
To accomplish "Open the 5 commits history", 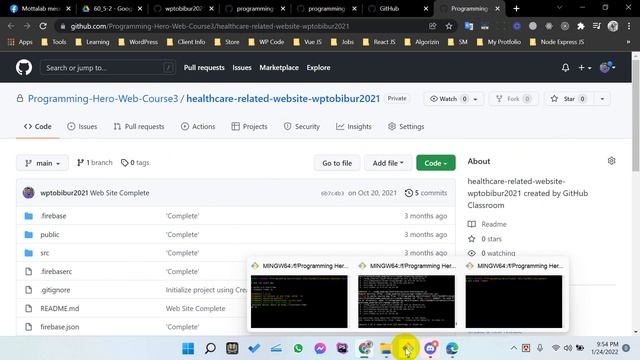I will 426,193.
